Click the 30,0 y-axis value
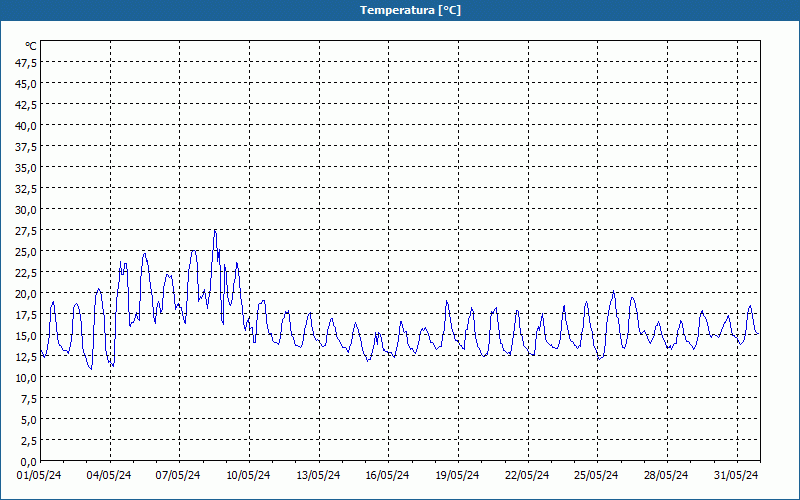The width and height of the screenshot is (800, 500). 27,210
